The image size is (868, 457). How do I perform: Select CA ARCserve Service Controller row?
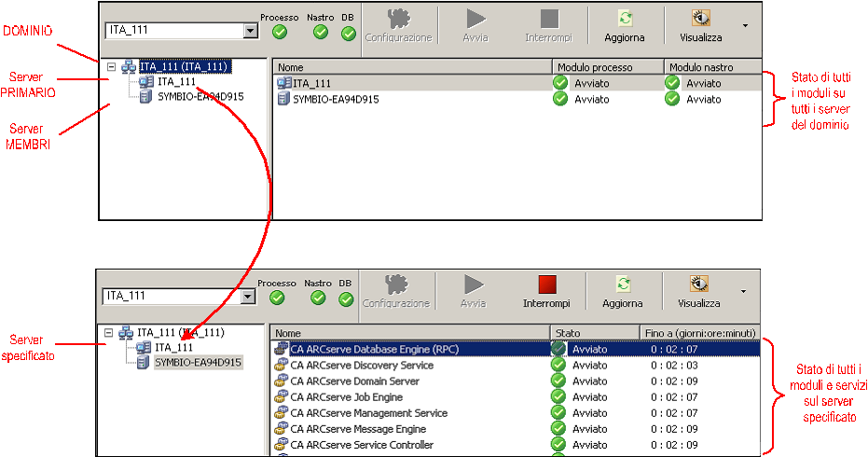pos(516,445)
